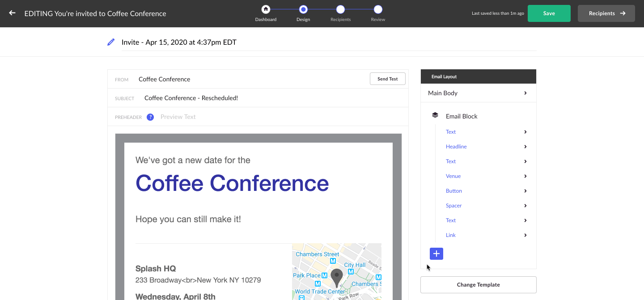Select the Button block link

click(x=454, y=191)
